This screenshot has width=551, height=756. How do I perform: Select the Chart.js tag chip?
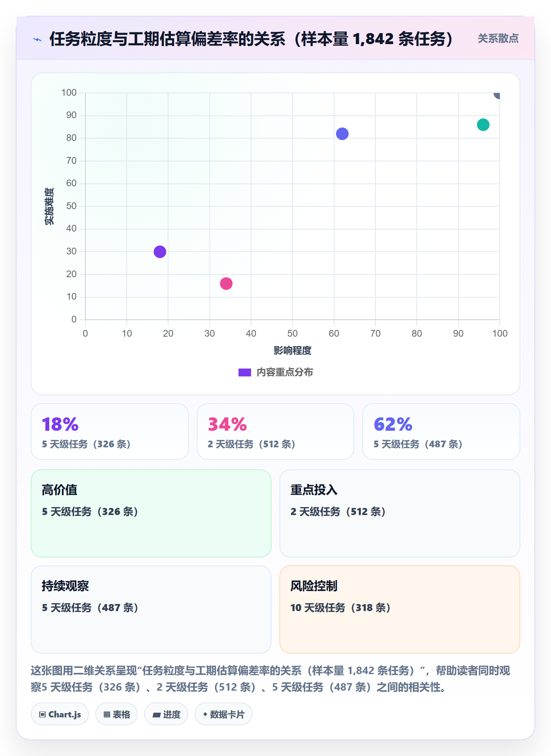click(x=60, y=714)
